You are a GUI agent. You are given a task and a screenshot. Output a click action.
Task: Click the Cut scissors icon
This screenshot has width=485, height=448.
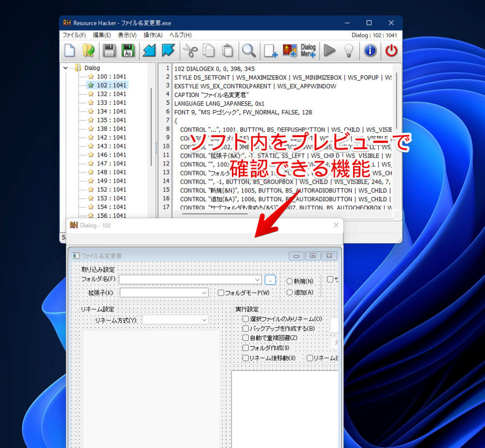coord(190,50)
